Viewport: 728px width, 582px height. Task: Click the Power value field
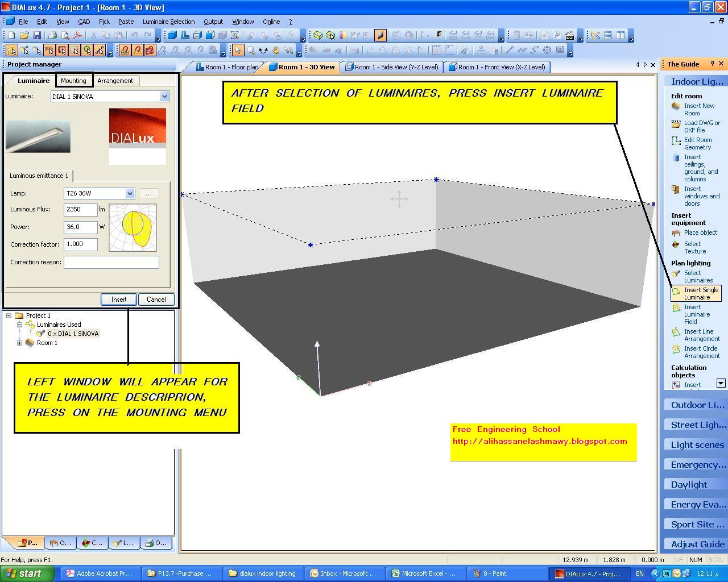click(x=80, y=227)
